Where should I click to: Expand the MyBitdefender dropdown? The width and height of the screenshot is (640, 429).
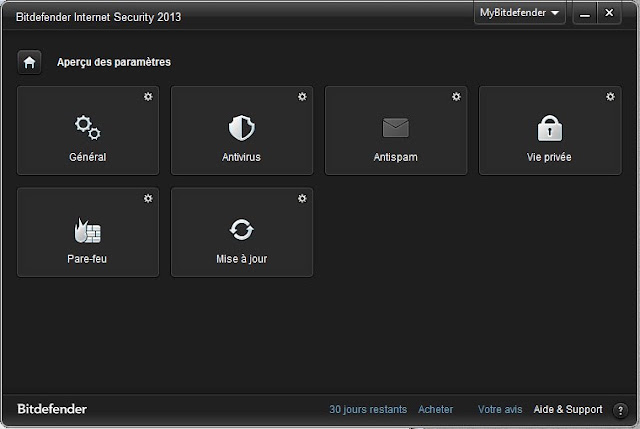(520, 13)
